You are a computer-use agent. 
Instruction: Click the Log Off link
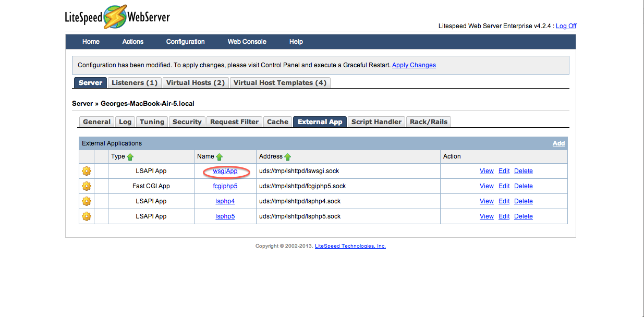[x=566, y=26]
